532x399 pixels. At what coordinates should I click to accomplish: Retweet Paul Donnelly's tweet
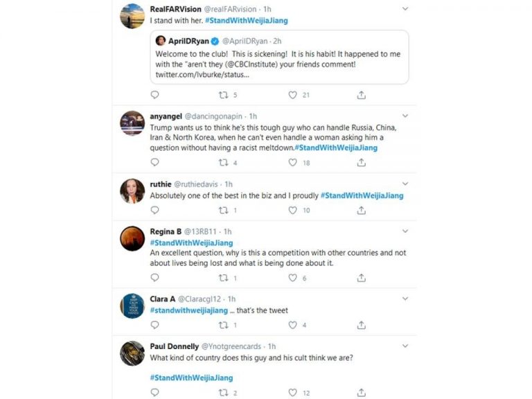coord(223,393)
